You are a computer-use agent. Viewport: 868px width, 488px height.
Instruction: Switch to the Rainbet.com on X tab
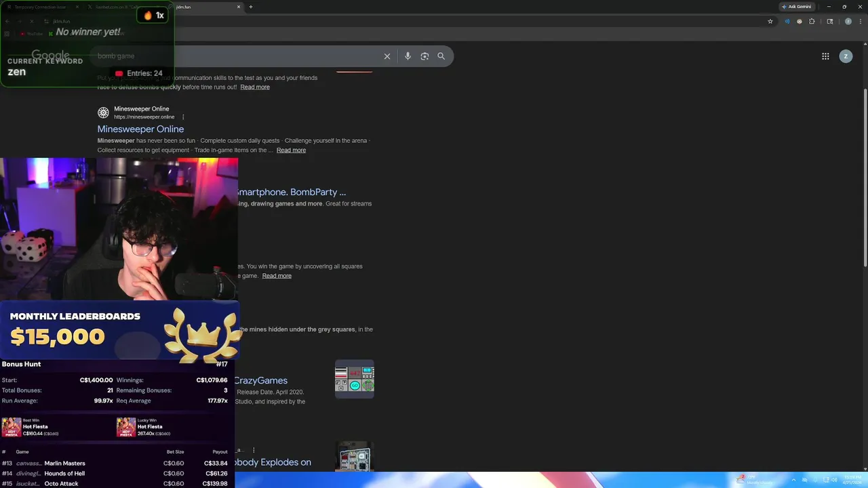125,7
